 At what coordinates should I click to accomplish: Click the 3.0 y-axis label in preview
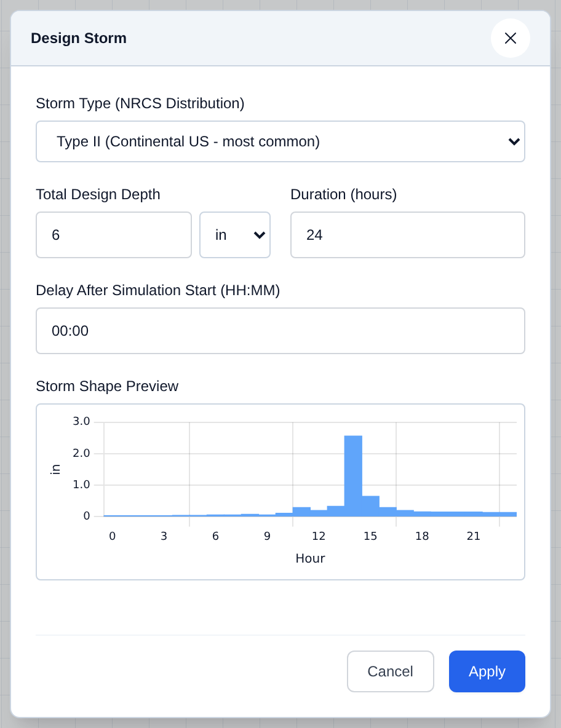[x=81, y=421]
